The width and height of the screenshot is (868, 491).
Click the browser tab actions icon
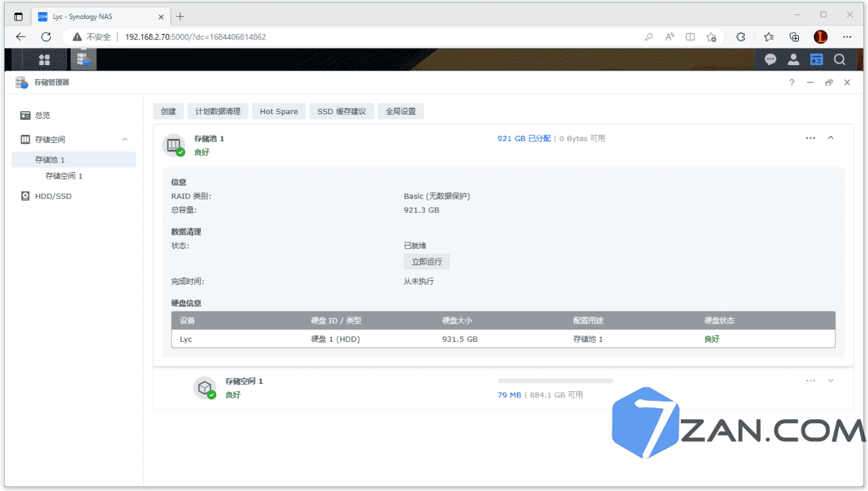coord(18,16)
